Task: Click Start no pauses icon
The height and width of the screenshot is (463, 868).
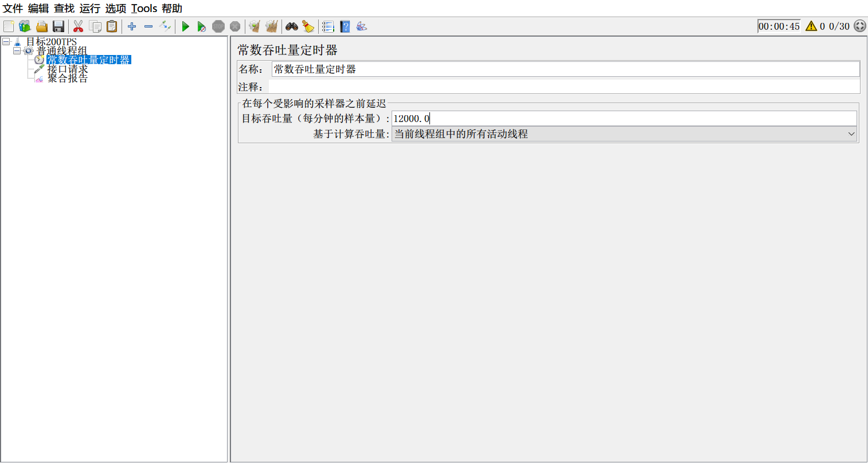Action: [x=201, y=26]
